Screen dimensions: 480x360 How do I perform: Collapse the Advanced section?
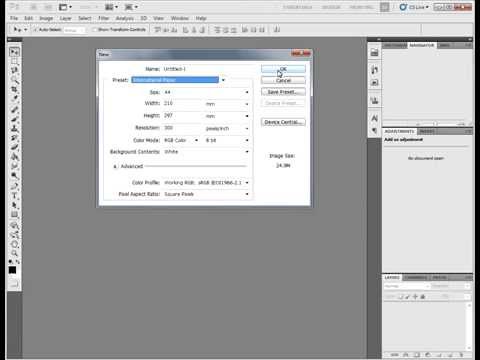click(115, 166)
